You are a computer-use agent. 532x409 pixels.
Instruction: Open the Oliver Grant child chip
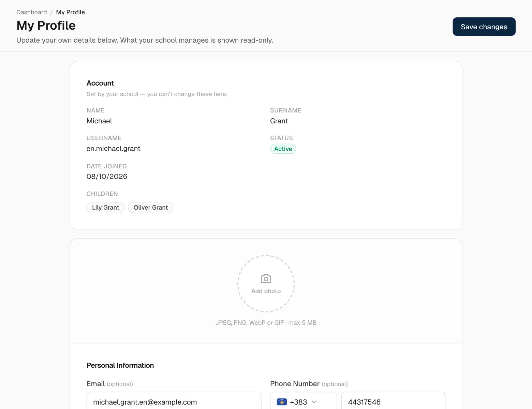point(151,208)
